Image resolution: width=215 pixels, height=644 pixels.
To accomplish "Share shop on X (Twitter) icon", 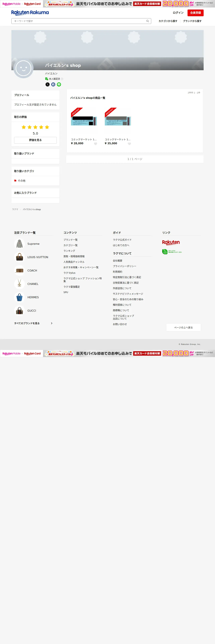I will click(x=48, y=84).
